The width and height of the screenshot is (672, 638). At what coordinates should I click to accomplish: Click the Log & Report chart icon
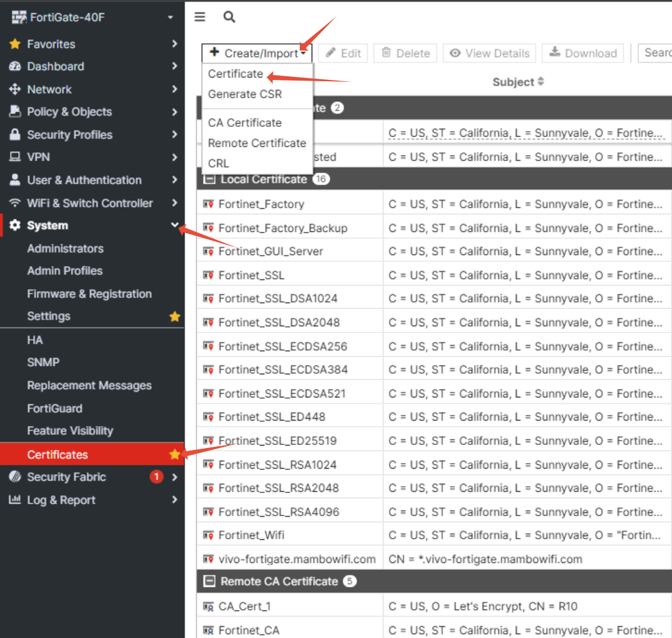coord(15,499)
